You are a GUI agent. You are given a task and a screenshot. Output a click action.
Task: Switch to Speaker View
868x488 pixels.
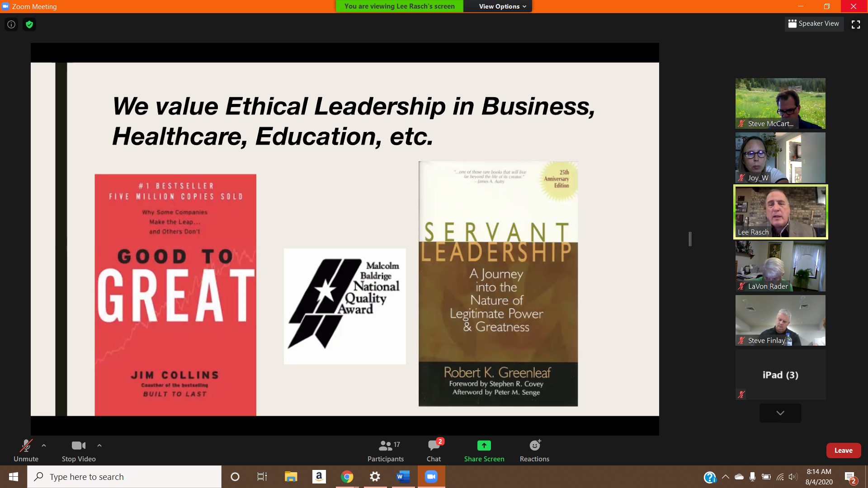click(814, 23)
